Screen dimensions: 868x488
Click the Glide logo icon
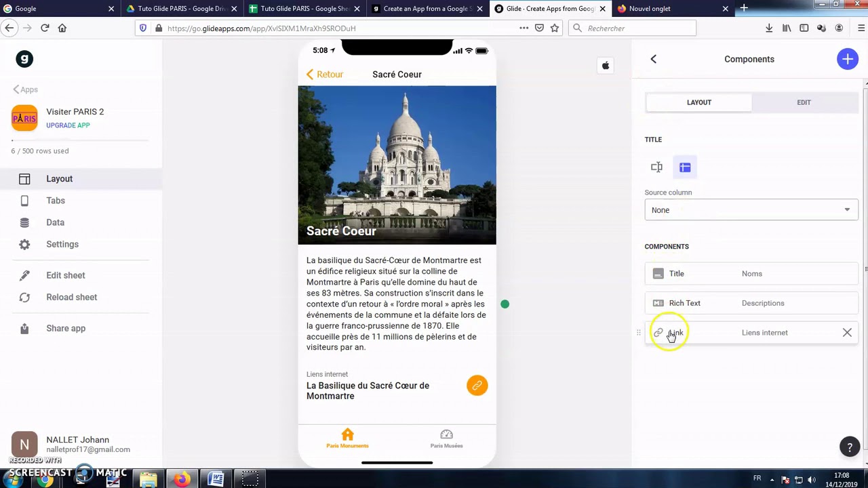pyautogui.click(x=24, y=59)
